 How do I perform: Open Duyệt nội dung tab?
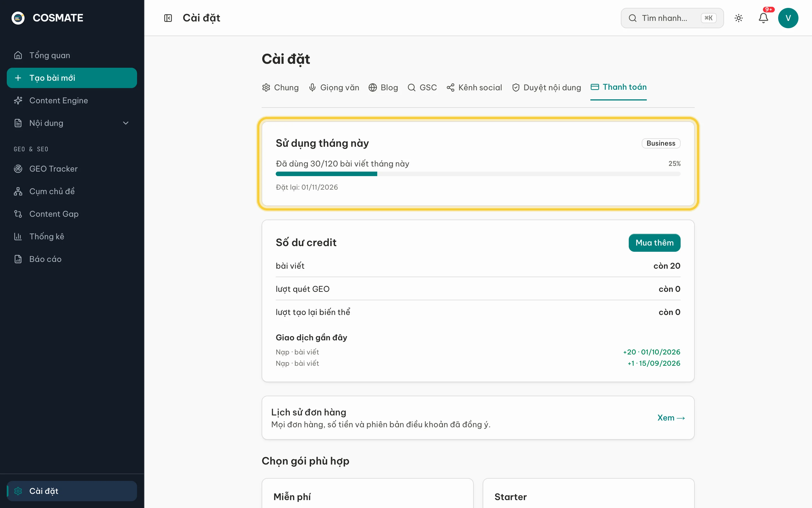[547, 87]
